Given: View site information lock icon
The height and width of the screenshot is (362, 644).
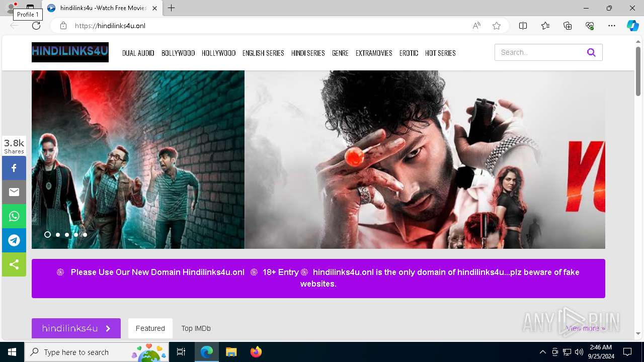Looking at the screenshot, I should (63, 26).
